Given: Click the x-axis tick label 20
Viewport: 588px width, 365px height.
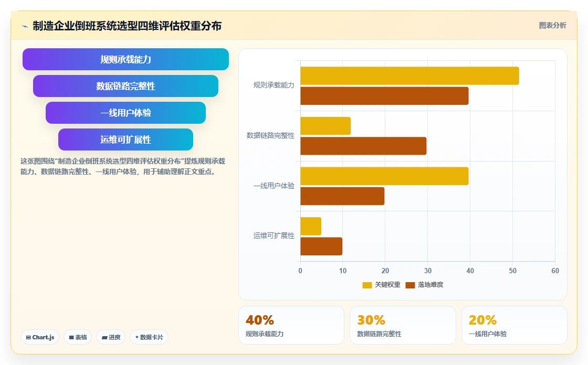Looking at the screenshot, I should [x=385, y=271].
